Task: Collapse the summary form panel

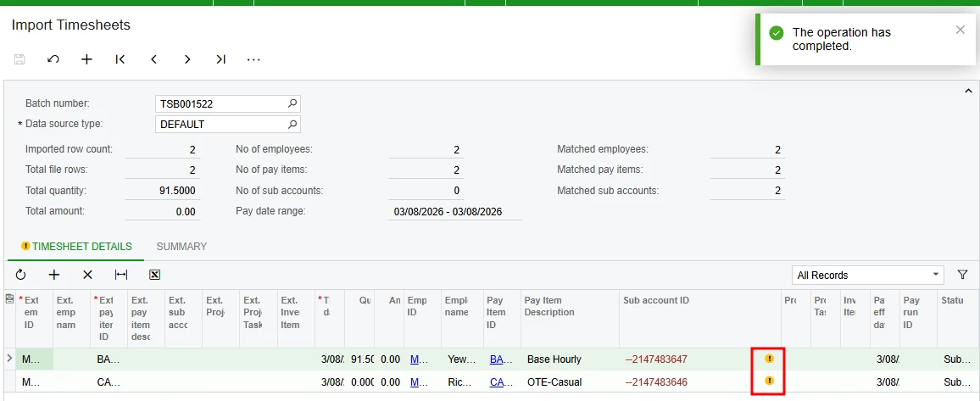Action: click(x=968, y=92)
